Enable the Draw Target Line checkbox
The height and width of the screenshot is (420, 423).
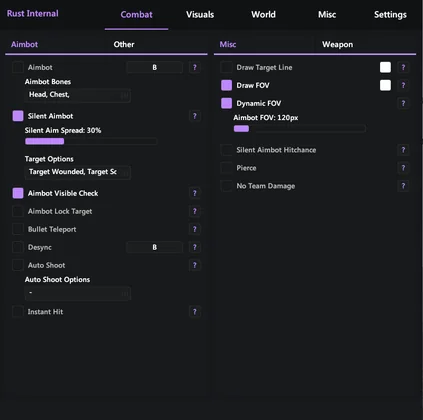point(226,67)
